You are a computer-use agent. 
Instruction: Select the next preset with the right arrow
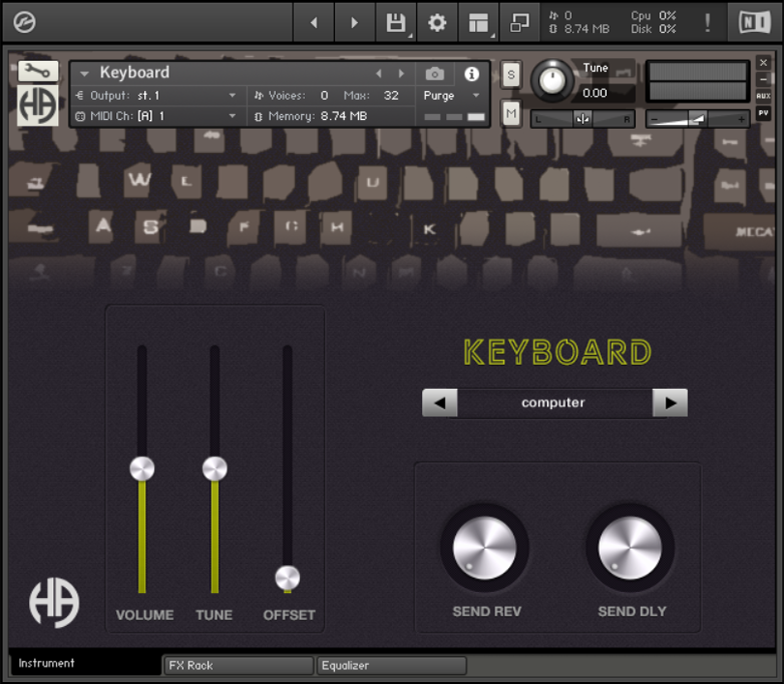coord(672,402)
